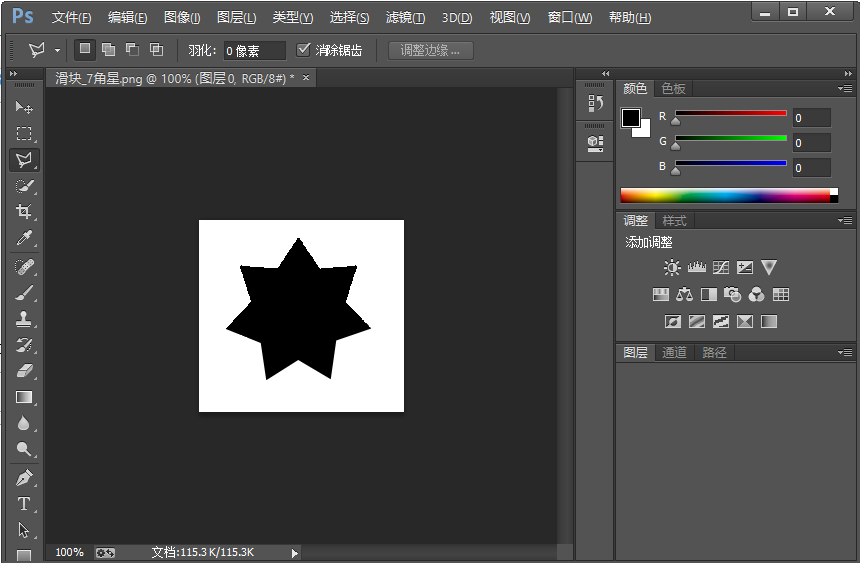Open the Color panel options menu
Image resolution: width=860 pixels, height=563 pixels.
click(845, 88)
